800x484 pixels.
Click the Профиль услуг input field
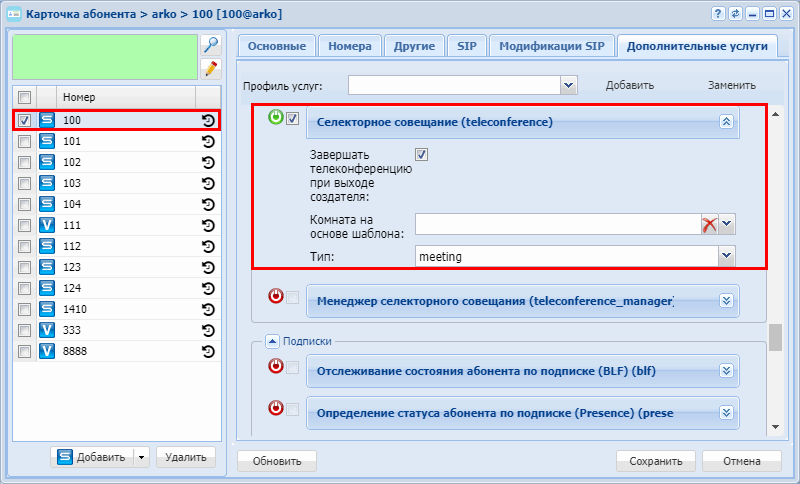click(x=454, y=85)
